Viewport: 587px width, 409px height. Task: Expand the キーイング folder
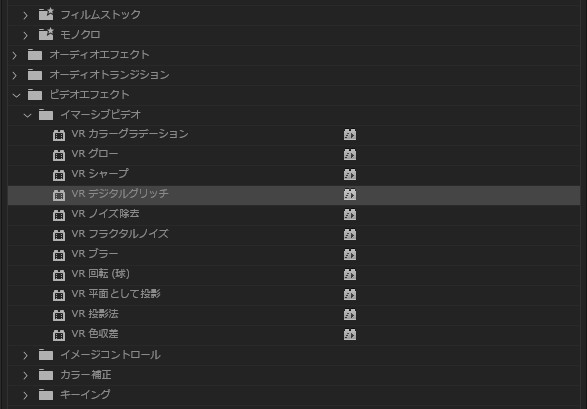click(25, 395)
